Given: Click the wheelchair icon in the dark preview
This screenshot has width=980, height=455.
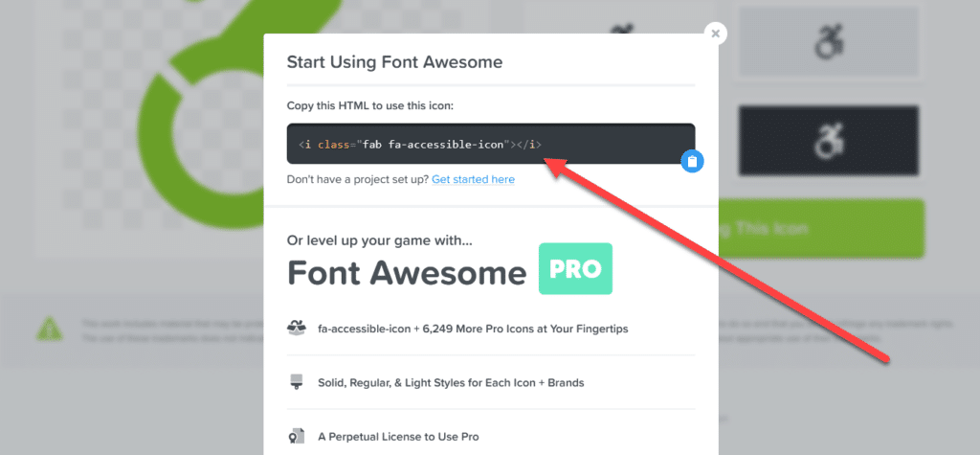Looking at the screenshot, I should pos(829,140).
